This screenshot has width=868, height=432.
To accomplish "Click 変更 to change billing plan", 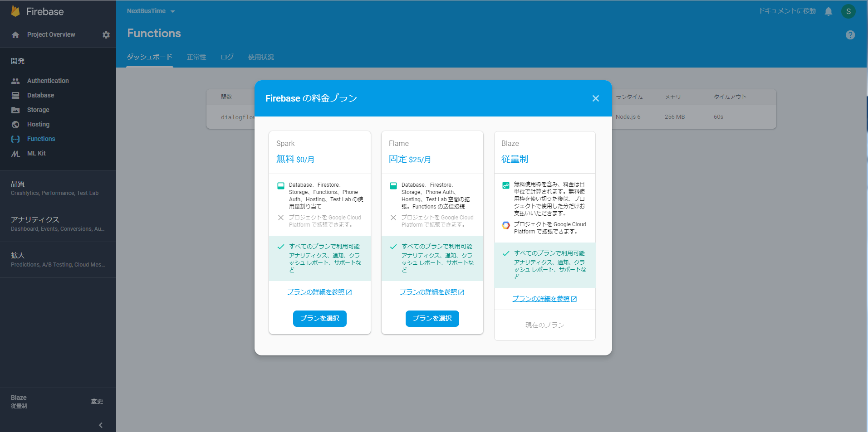I will pyautogui.click(x=97, y=402).
